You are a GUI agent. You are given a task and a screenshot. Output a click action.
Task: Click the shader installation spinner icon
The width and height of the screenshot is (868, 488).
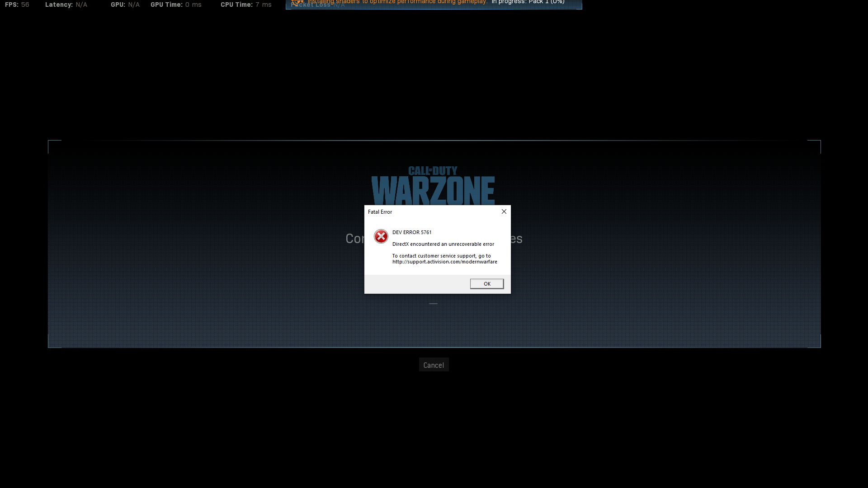[297, 2]
